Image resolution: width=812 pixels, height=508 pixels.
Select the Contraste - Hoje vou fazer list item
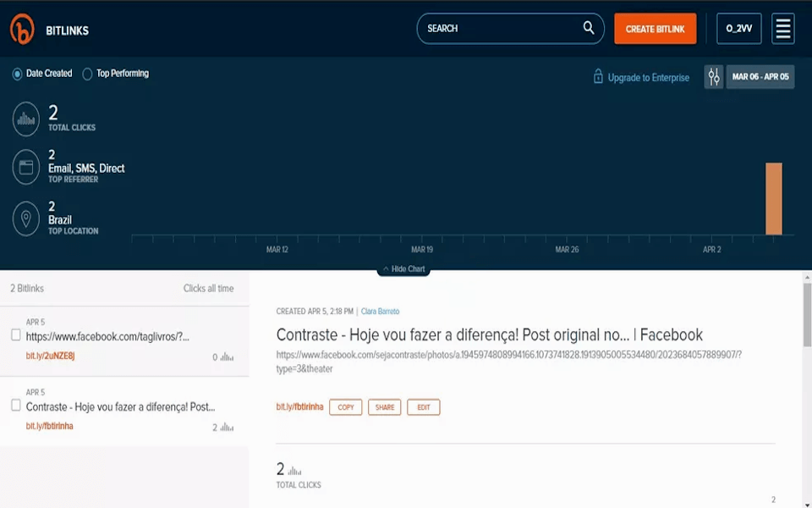click(x=124, y=411)
